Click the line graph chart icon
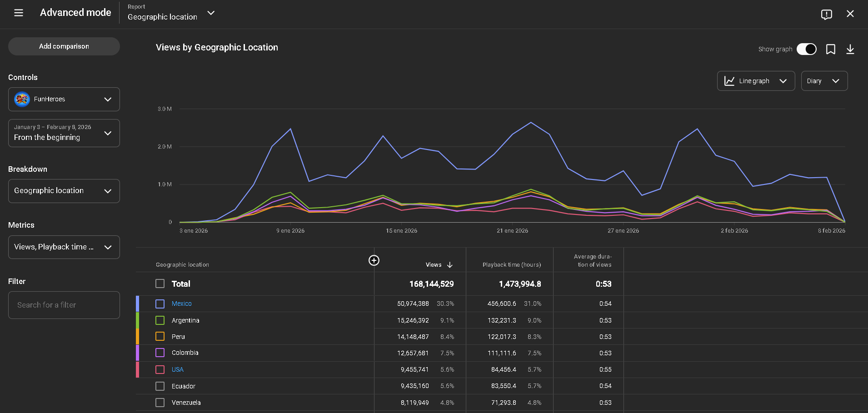Viewport: 868px width, 413px height. click(729, 81)
